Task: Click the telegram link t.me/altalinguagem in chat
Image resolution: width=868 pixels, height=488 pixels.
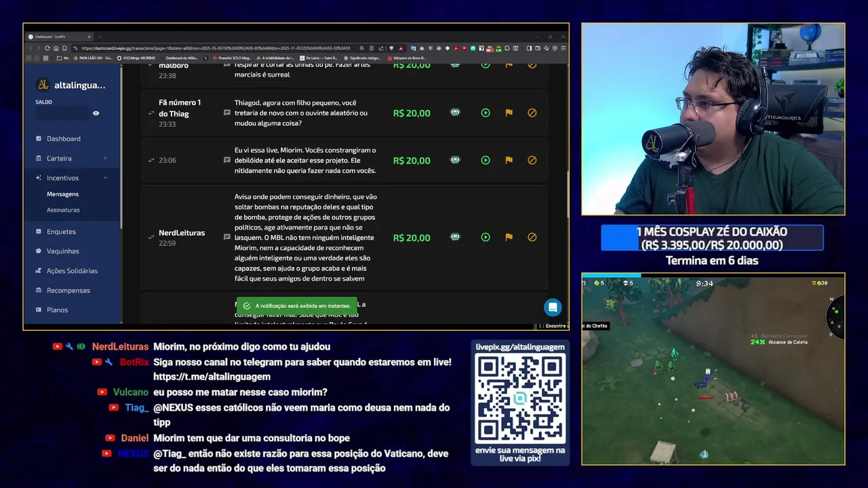Action: (x=212, y=377)
